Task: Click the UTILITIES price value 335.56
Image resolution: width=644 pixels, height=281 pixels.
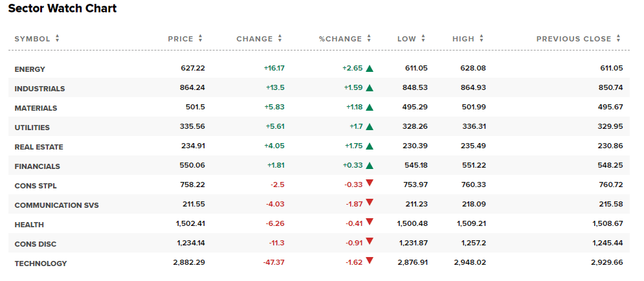Action: [x=192, y=126]
